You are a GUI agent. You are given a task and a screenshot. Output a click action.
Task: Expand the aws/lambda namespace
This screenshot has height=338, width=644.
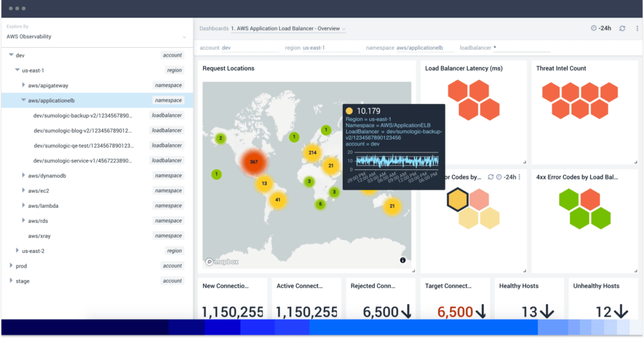tap(23, 205)
